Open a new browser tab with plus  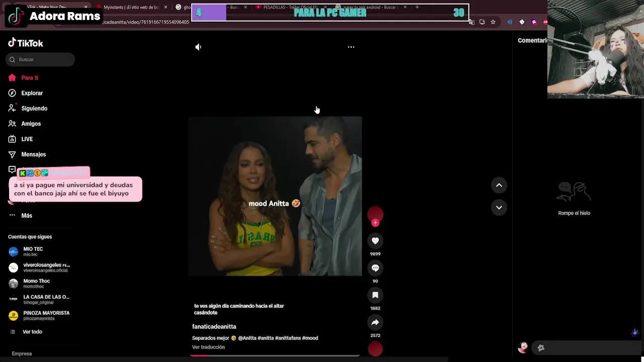coord(417,7)
